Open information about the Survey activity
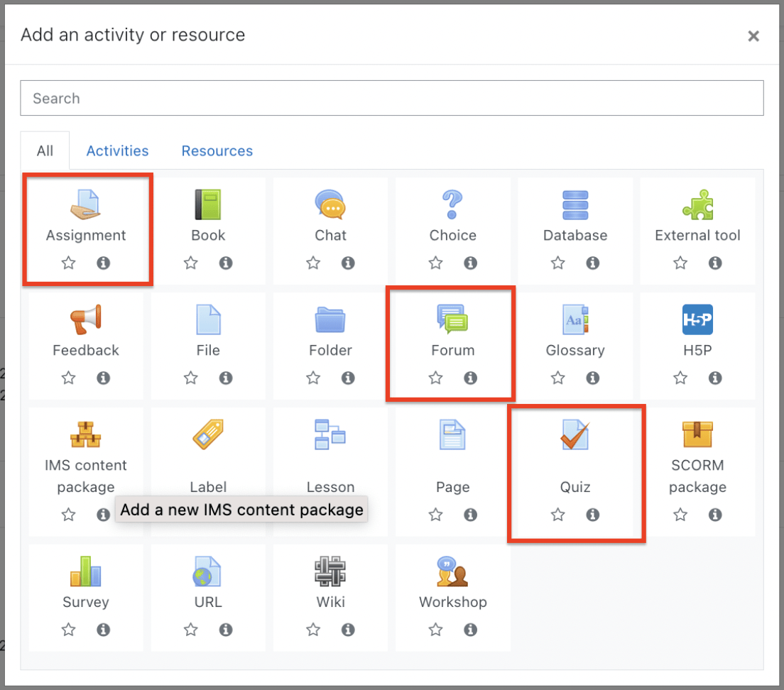Viewport: 784px width, 690px height. (x=103, y=629)
